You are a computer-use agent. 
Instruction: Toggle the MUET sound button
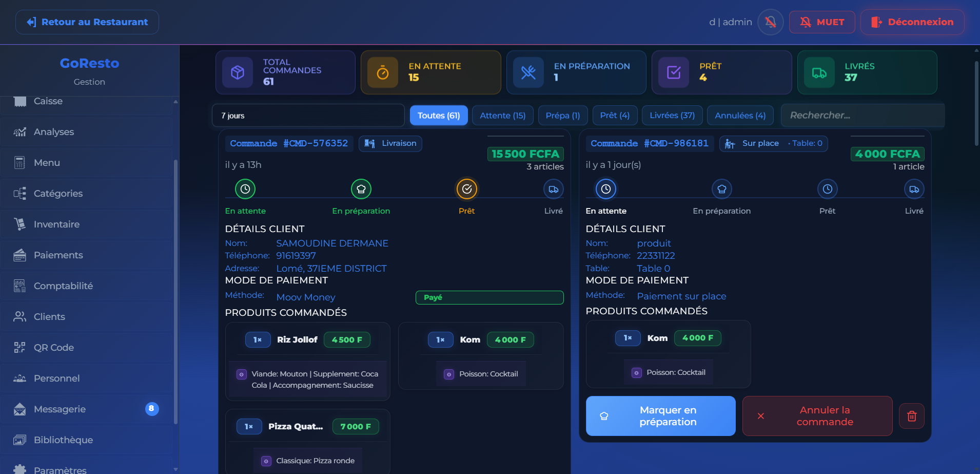point(821,22)
